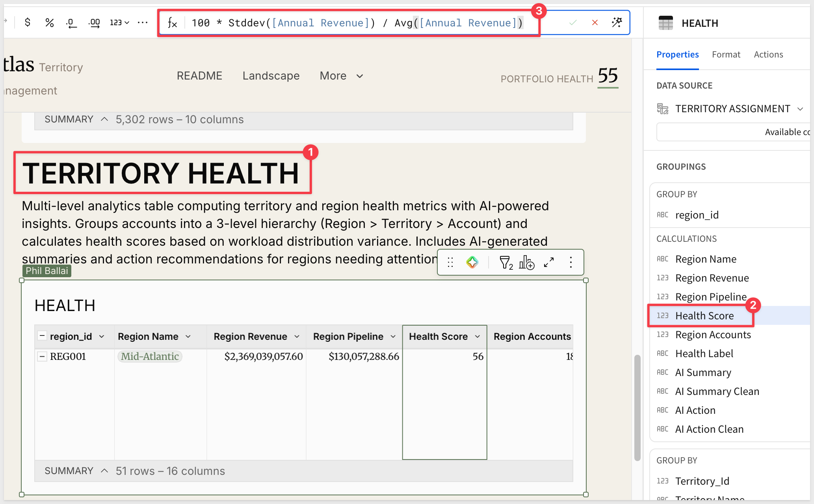
Task: Confirm formula with the green checkmark
Action: [573, 22]
